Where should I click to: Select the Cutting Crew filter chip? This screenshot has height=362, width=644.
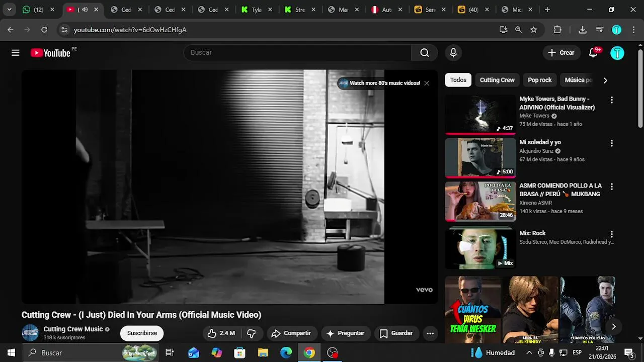click(x=497, y=80)
